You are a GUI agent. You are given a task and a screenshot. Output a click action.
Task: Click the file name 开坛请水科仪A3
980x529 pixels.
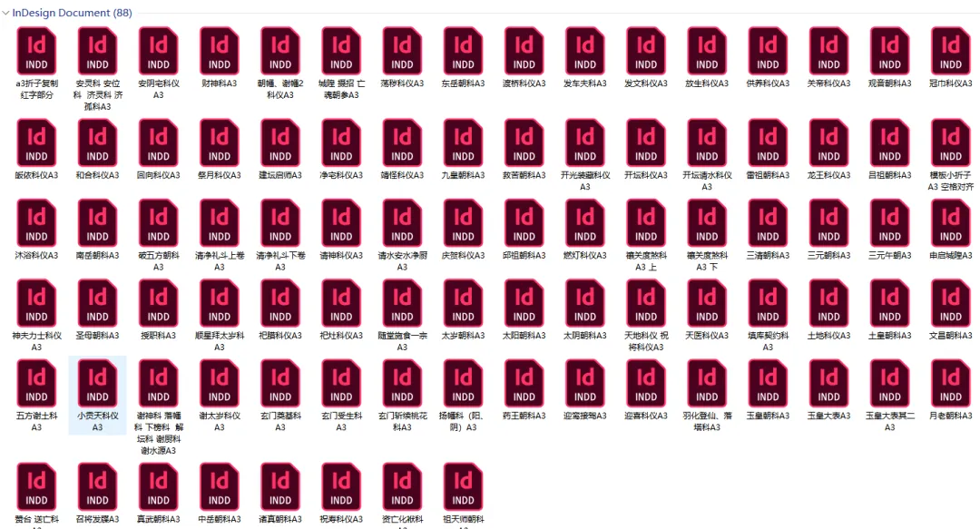click(x=707, y=181)
